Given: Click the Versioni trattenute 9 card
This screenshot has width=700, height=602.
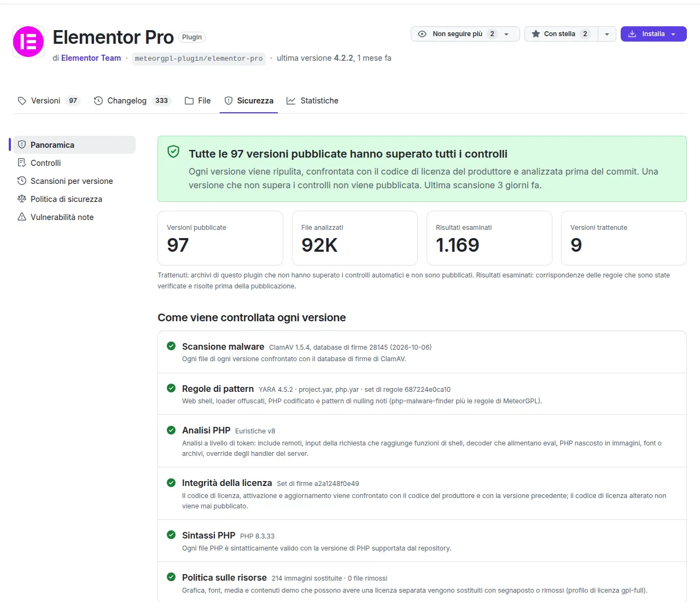Looking at the screenshot, I should (x=624, y=238).
